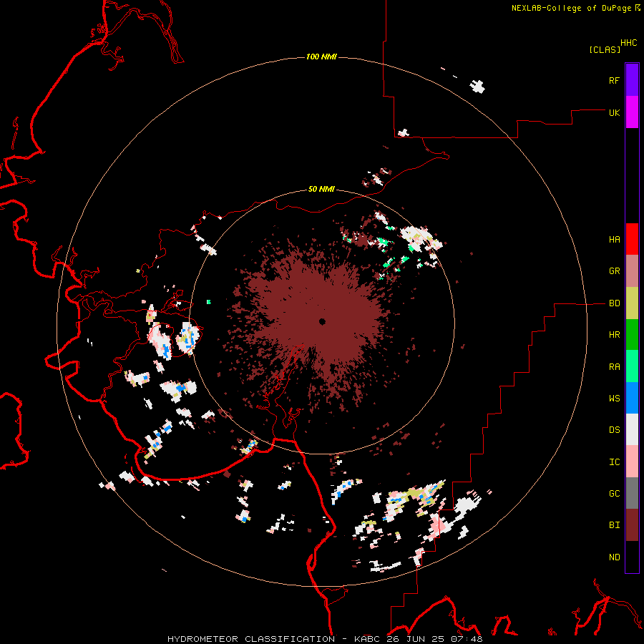The width and height of the screenshot is (644, 644).
Task: Click the black radar site center dot
Action: point(322,321)
